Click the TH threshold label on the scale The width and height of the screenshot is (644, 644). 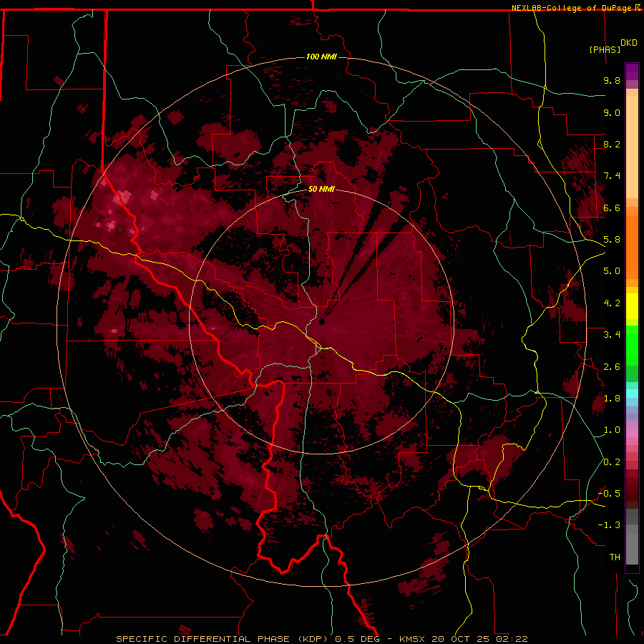pos(615,557)
